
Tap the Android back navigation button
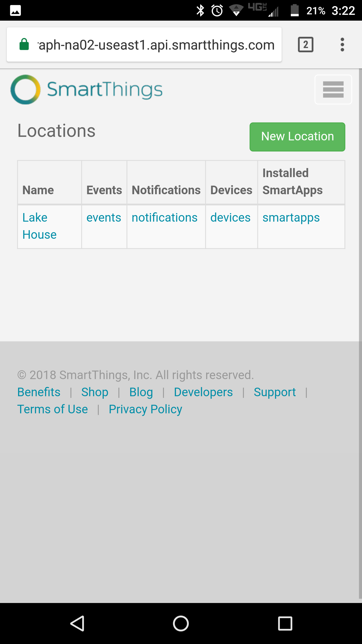click(x=77, y=623)
